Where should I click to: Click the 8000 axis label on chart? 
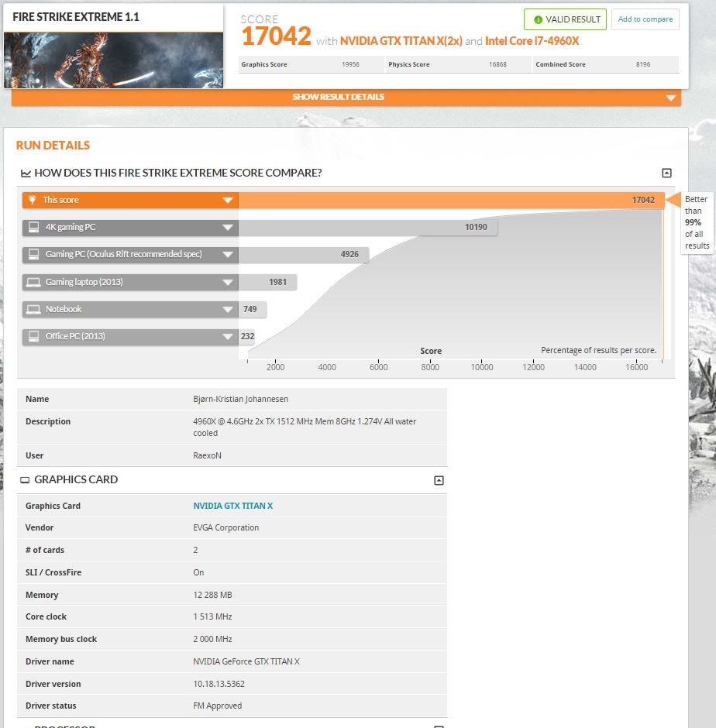(x=430, y=367)
